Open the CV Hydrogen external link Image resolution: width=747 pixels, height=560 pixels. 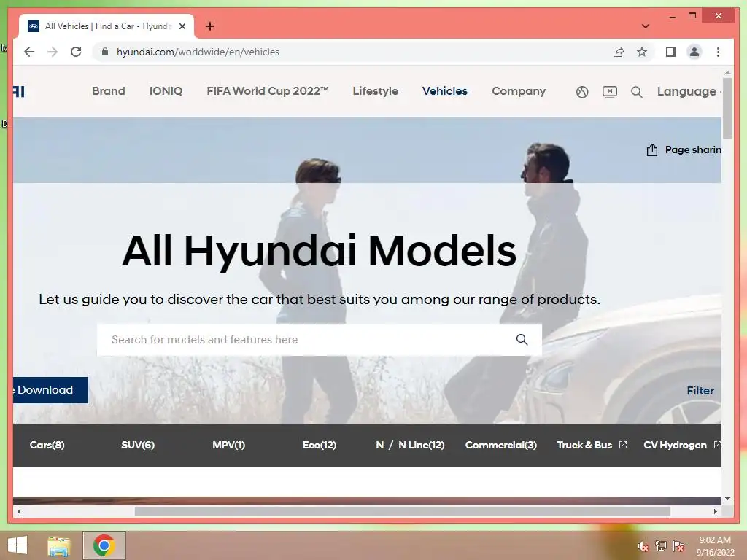pos(682,445)
